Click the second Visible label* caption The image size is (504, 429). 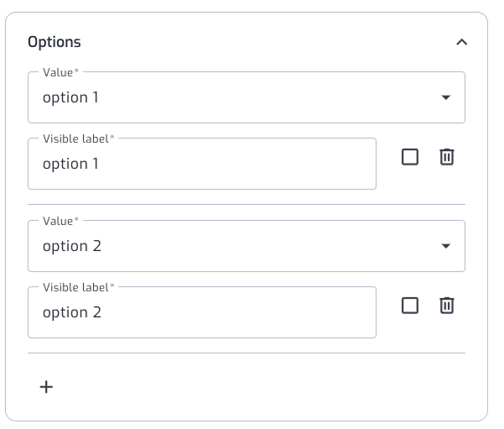(79, 287)
